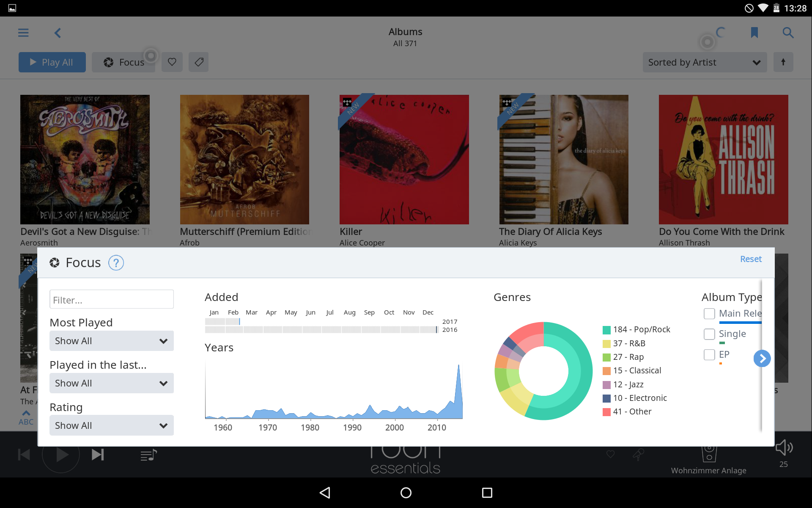812x508 pixels.
Task: Open Afrob artist link
Action: click(x=189, y=243)
